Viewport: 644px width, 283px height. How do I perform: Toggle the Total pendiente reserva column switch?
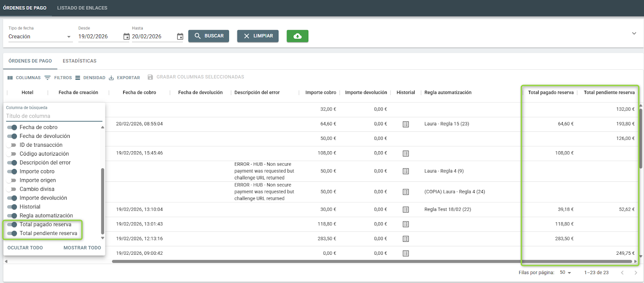(x=12, y=233)
